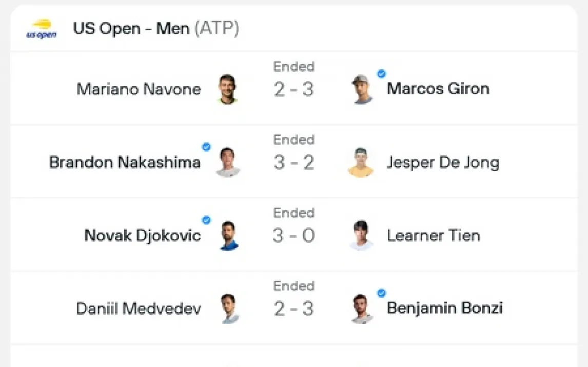Open the Medvedev vs Bonzi 2 - 3 score
Viewport: 588px width, 367px height.
[293, 309]
